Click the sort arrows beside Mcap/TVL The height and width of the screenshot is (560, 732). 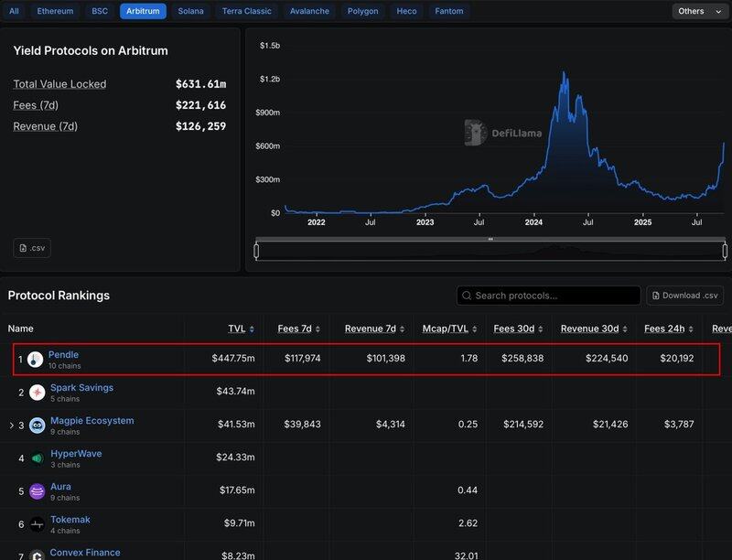(474, 329)
